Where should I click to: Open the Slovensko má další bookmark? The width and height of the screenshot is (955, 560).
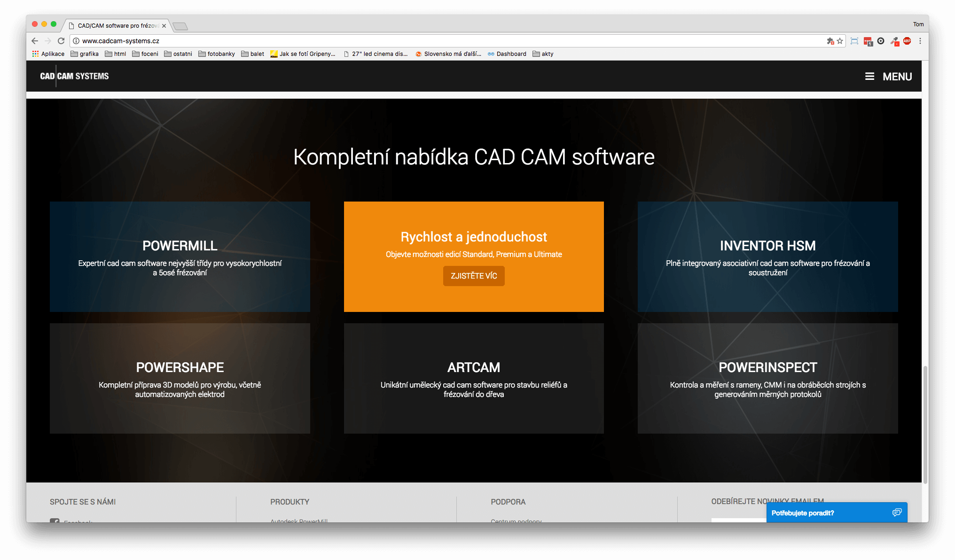coord(448,54)
